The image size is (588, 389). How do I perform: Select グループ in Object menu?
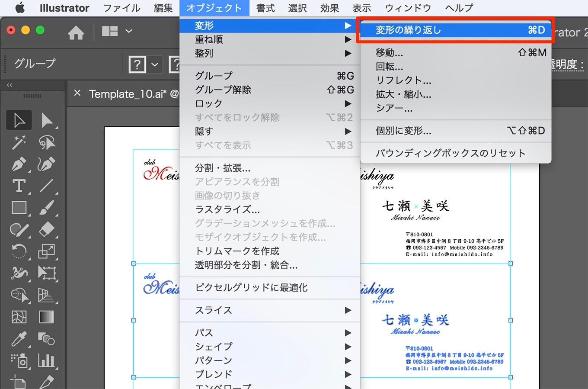(270, 76)
